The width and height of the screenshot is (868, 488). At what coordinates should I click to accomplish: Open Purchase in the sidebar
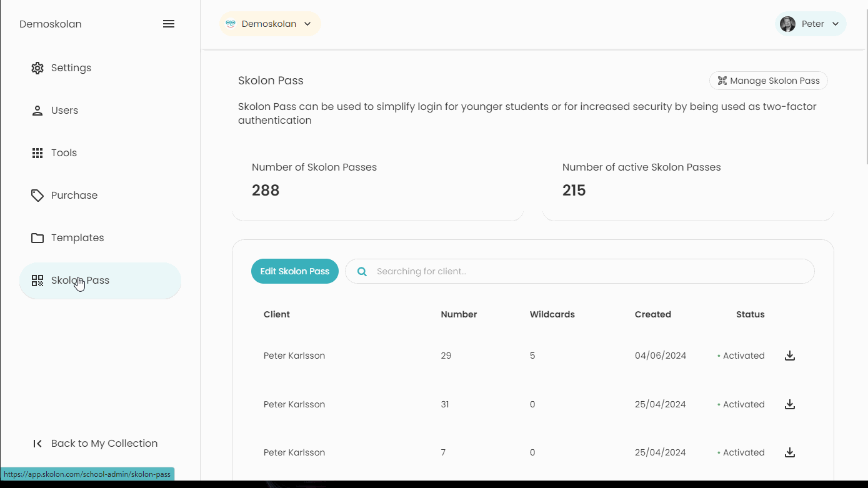100,196
